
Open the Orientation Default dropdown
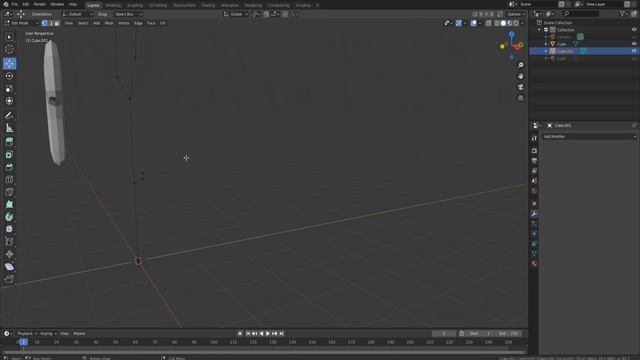[x=78, y=14]
